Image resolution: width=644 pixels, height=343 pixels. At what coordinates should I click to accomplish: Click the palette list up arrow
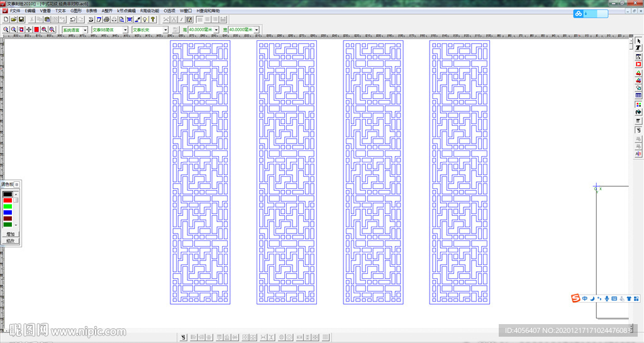coord(16,194)
